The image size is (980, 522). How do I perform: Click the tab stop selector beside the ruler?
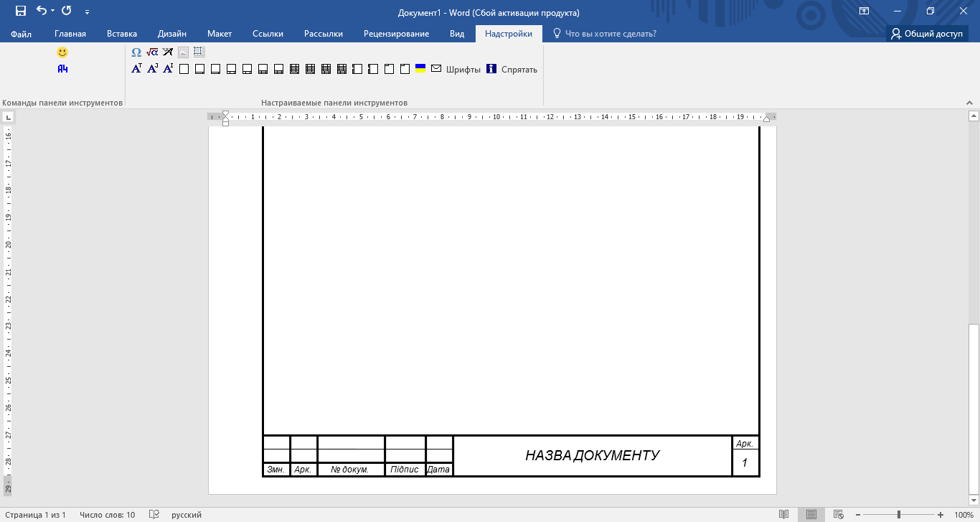pyautogui.click(x=8, y=117)
